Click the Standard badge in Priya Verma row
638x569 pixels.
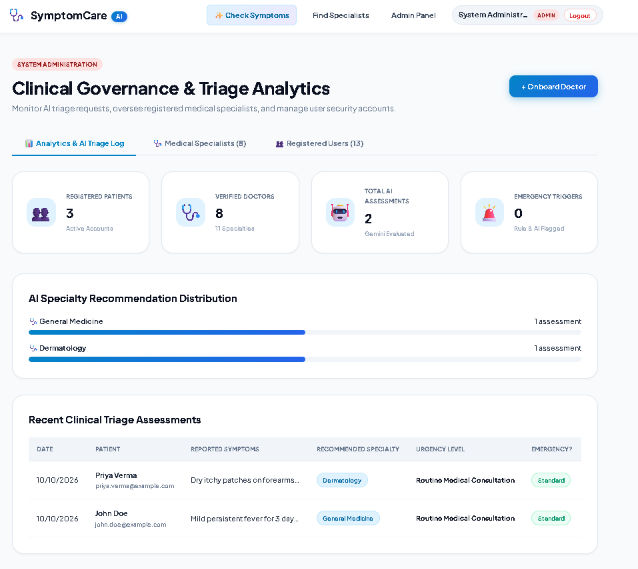551,480
